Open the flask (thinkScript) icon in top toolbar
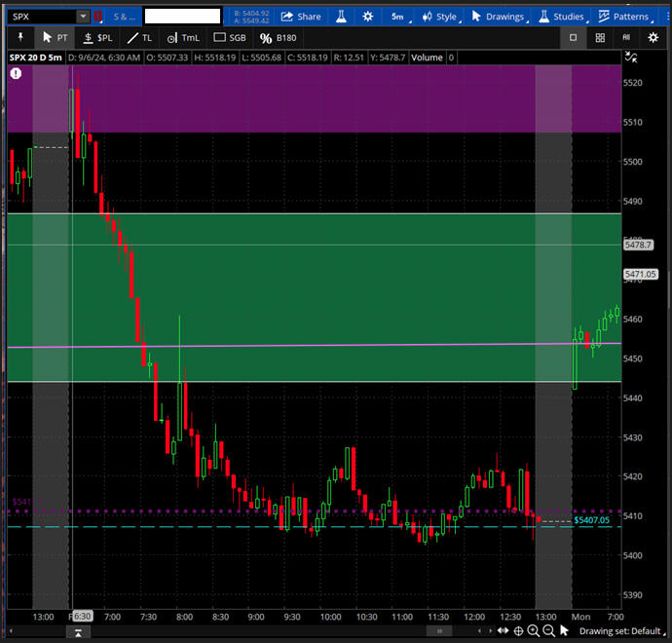Viewport: 672px width, 643px height. 342,17
